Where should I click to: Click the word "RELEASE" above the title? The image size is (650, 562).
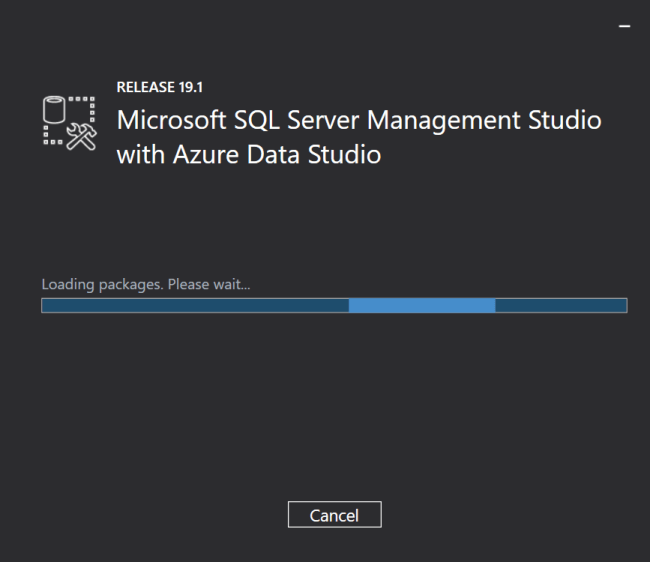tap(145, 87)
